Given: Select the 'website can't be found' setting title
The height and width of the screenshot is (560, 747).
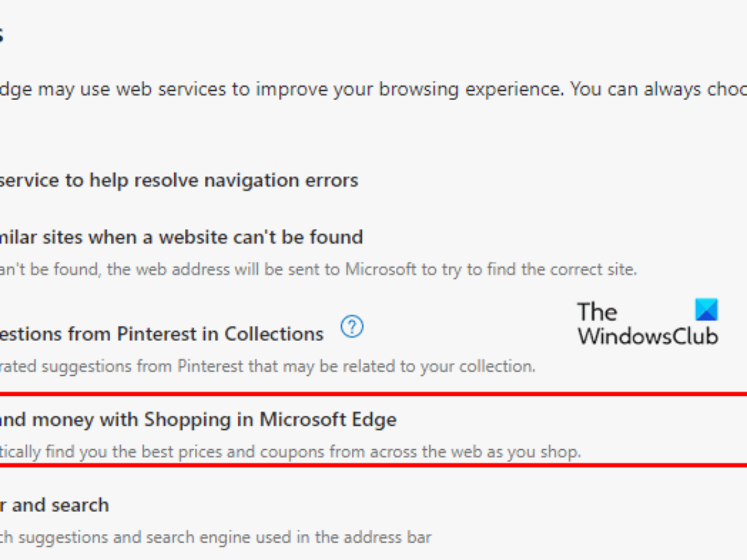Looking at the screenshot, I should coord(181,237).
